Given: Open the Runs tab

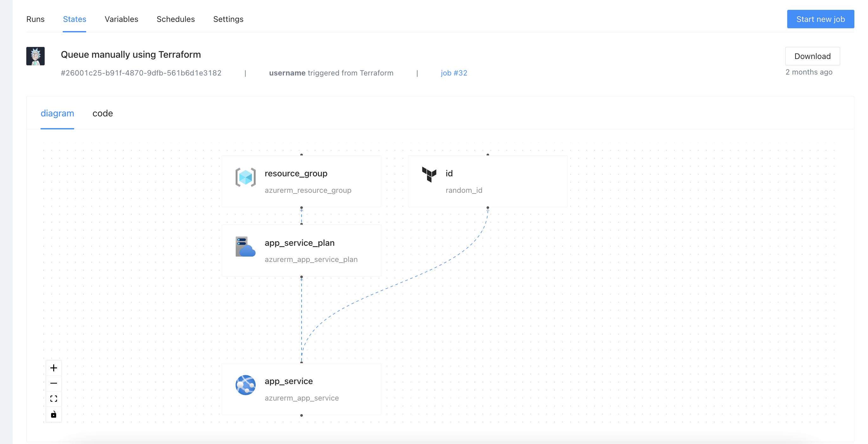Looking at the screenshot, I should click(x=35, y=19).
